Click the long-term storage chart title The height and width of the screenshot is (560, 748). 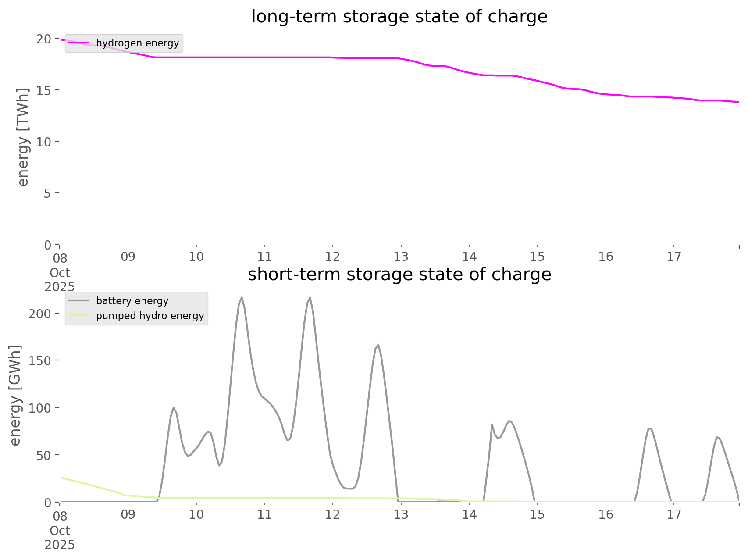[x=399, y=17]
